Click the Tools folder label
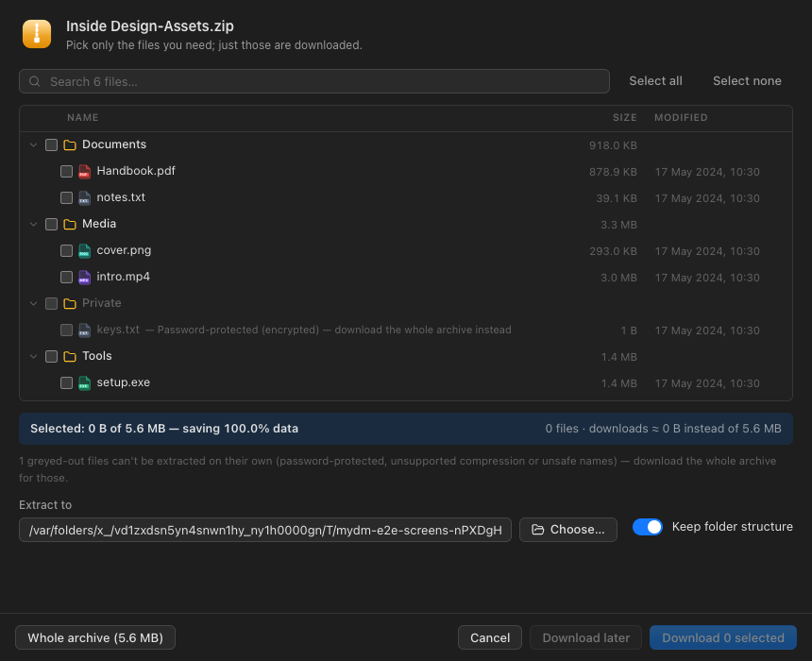The width and height of the screenshot is (812, 661). click(x=97, y=356)
